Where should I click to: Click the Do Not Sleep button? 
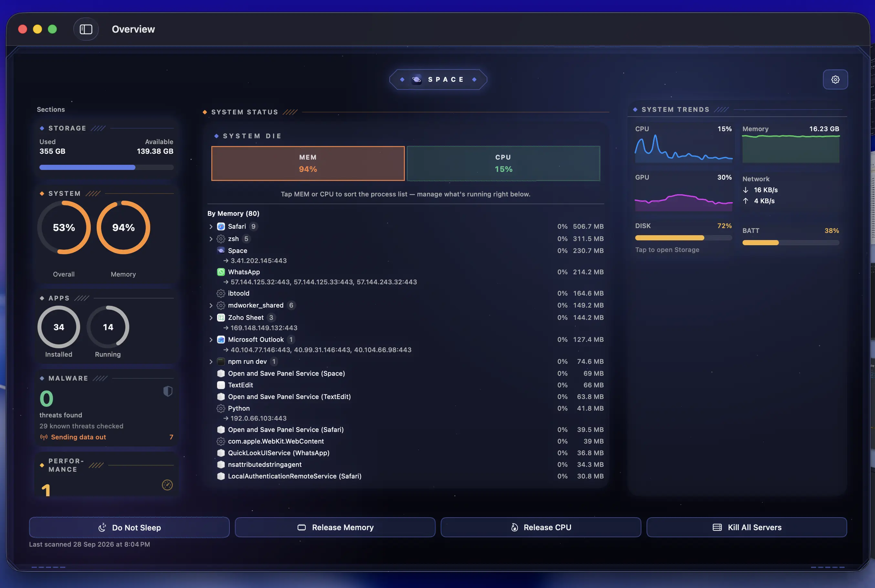pyautogui.click(x=129, y=527)
